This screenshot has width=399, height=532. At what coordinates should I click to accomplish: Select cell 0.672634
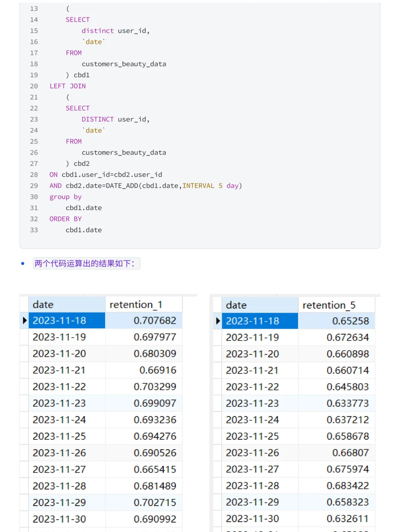[337, 337]
